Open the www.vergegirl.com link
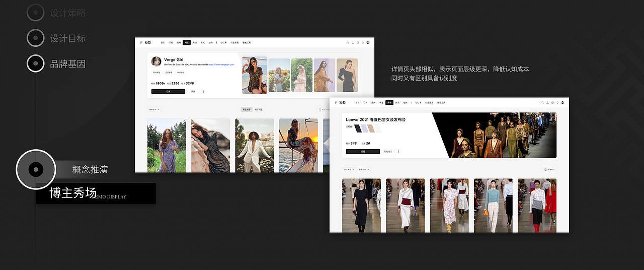The height and width of the screenshot is (270, 644). (221, 64)
